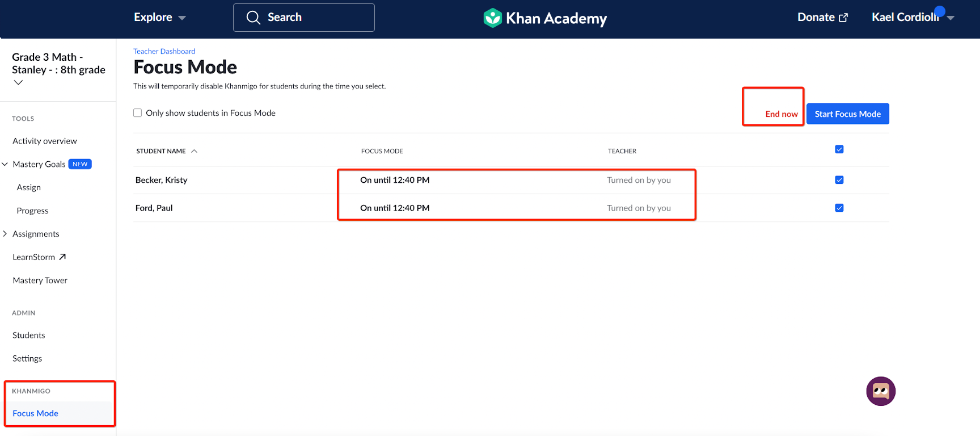Click Becker's 'On until 12:40 PM' status
Viewport: 980px width, 436px height.
click(x=395, y=180)
